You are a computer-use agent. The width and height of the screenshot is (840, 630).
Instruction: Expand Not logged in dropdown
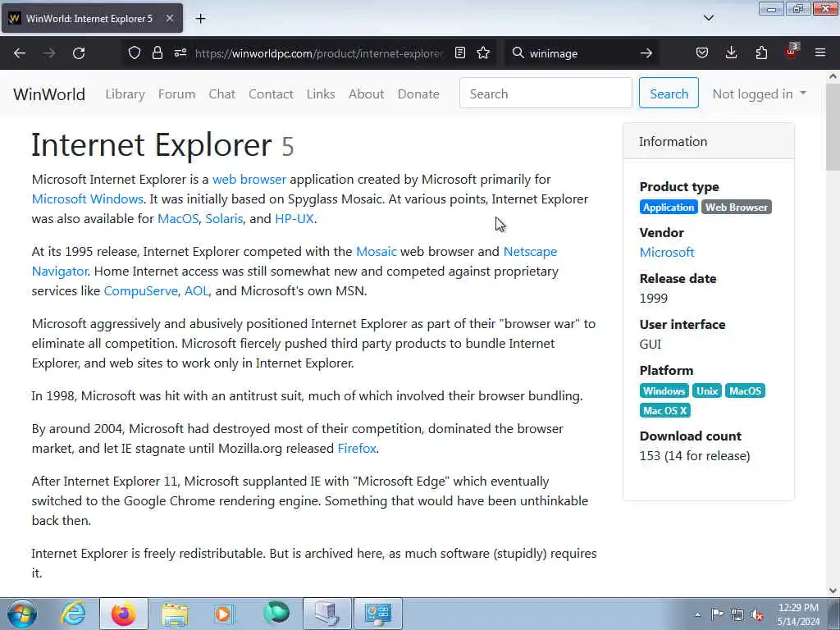pyautogui.click(x=759, y=94)
